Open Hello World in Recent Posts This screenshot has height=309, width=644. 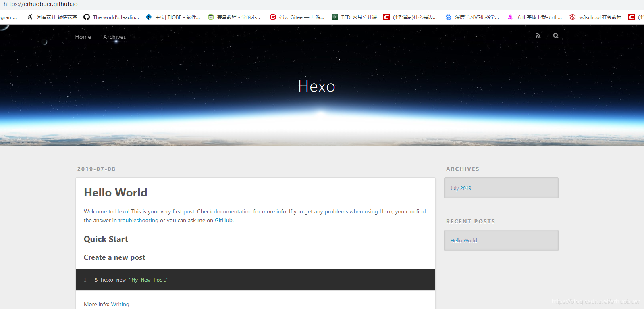click(463, 240)
